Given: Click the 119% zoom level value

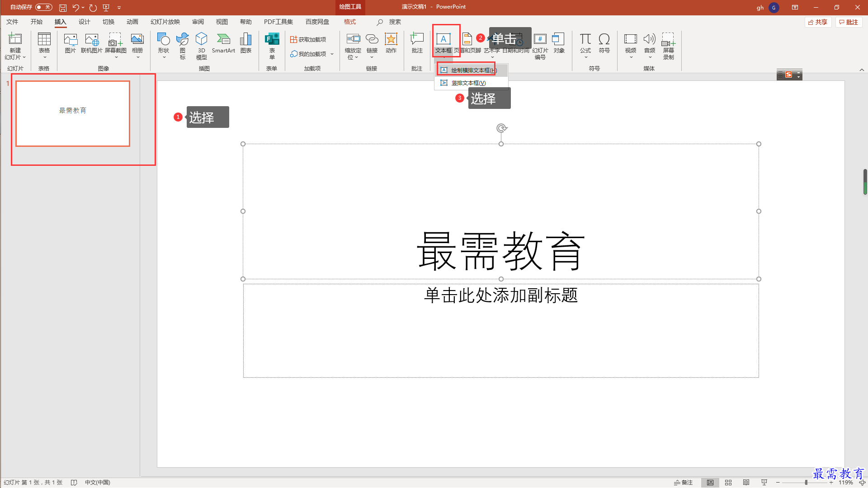Looking at the screenshot, I should pos(845,483).
